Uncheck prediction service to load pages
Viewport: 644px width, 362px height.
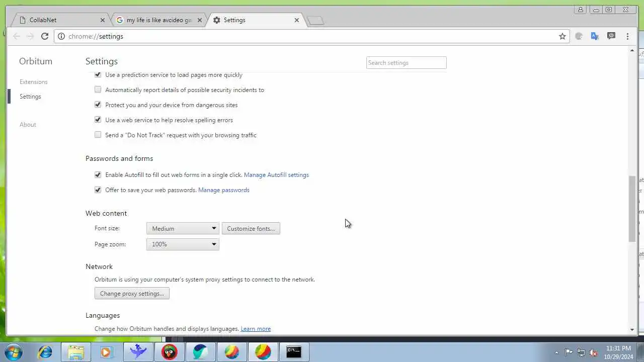[98, 74]
